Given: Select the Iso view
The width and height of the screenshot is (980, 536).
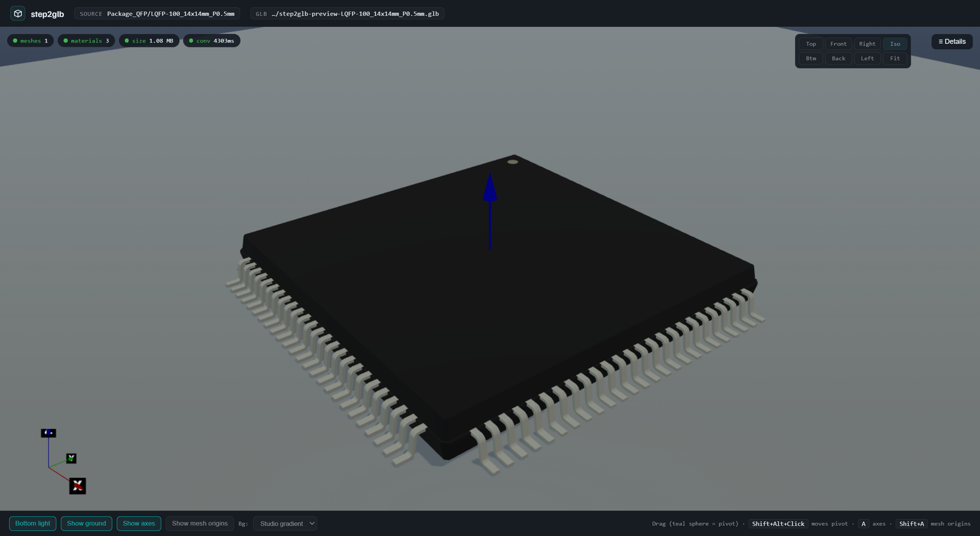Looking at the screenshot, I should click(x=895, y=44).
